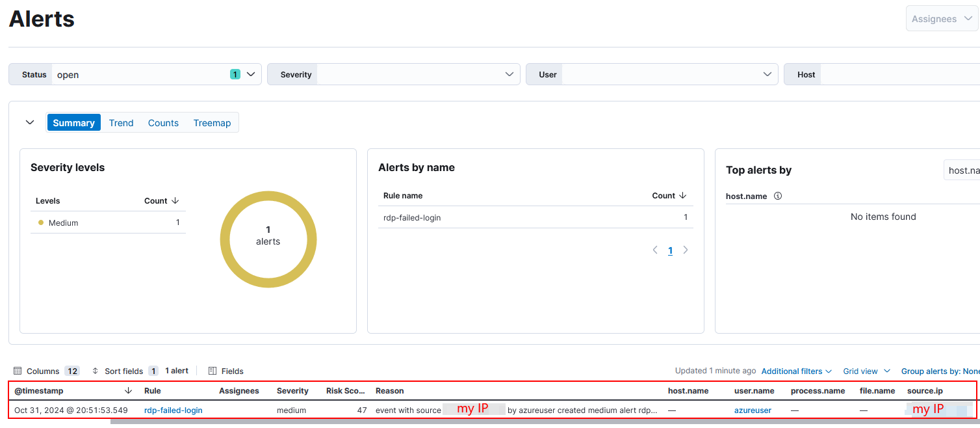Sort Severity levels by Count
Image resolution: width=980 pixels, height=428 pixels.
pos(162,201)
